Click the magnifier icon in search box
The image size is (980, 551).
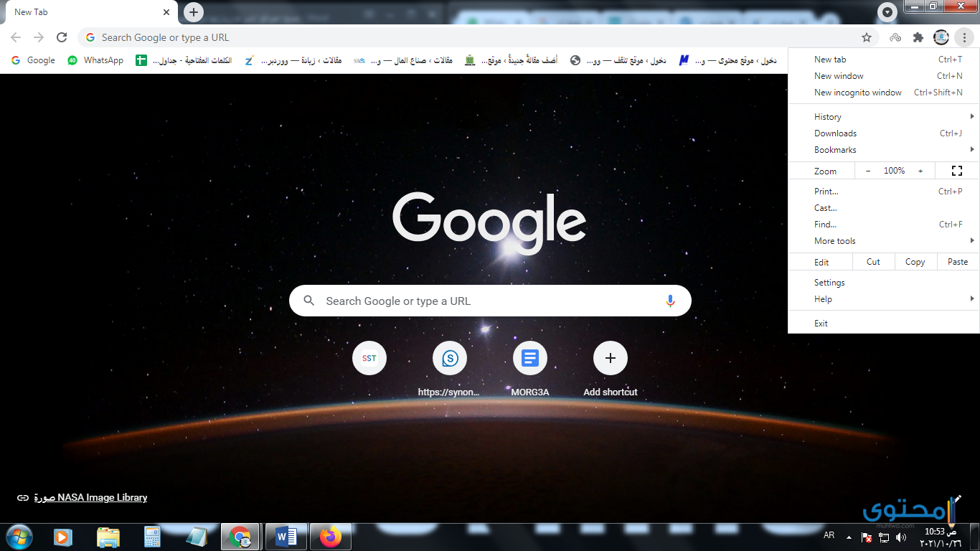[x=309, y=301]
